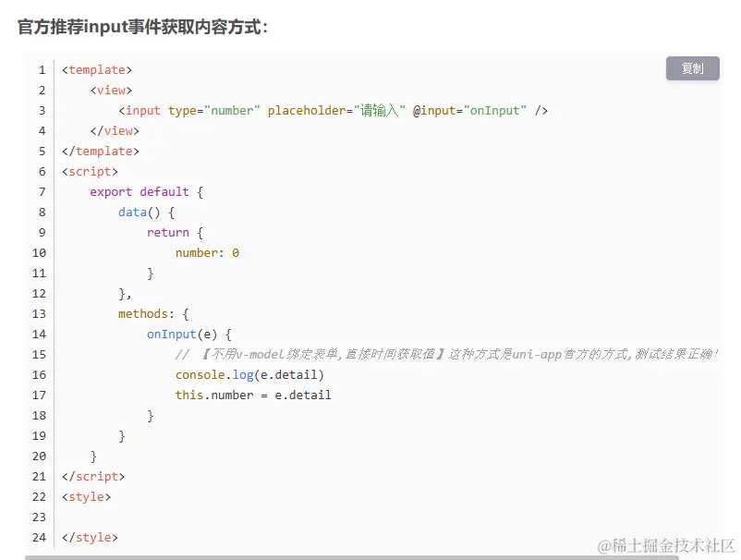Click the placeholder="请输入" attribute text
The height and width of the screenshot is (560, 741).
click(336, 111)
